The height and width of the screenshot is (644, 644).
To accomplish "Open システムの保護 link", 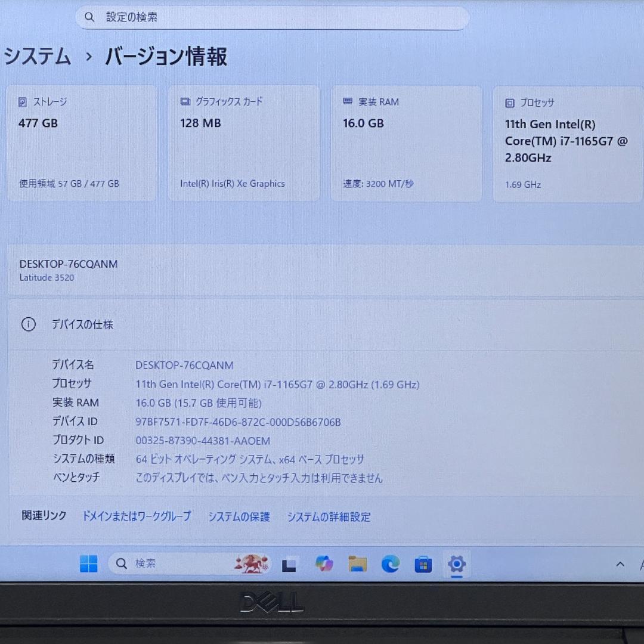I will point(239,516).
